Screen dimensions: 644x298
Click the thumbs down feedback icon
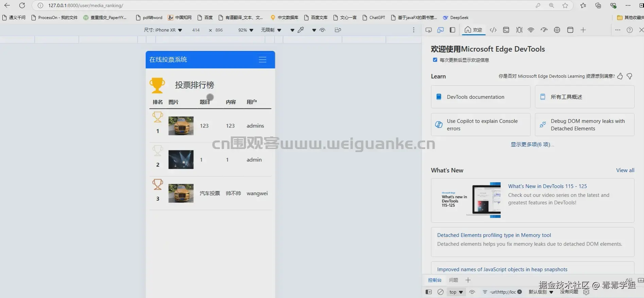pos(629,76)
